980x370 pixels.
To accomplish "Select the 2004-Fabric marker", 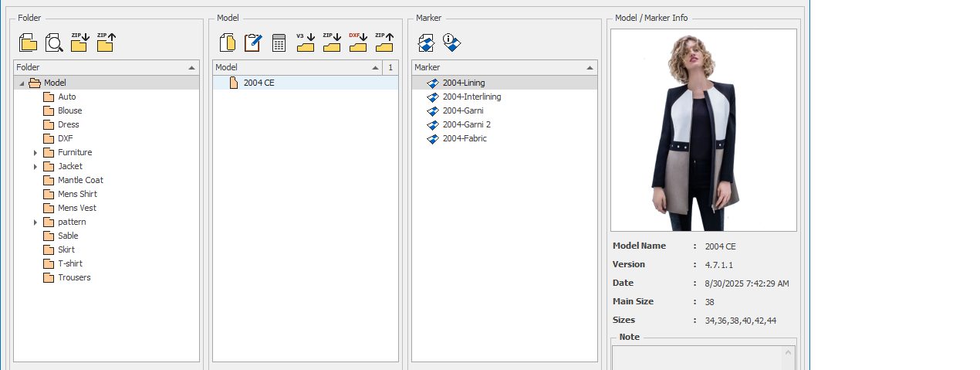I will 464,138.
